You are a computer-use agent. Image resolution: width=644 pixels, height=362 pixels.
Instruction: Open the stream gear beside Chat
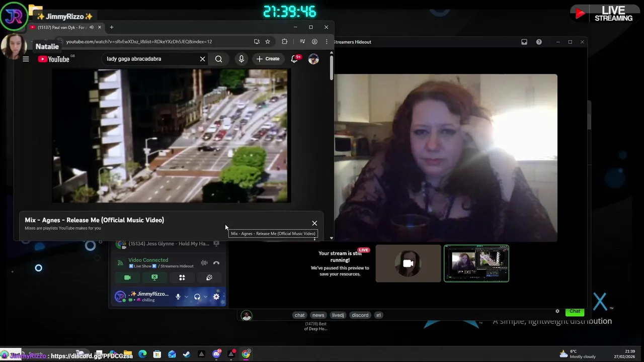tap(557, 311)
